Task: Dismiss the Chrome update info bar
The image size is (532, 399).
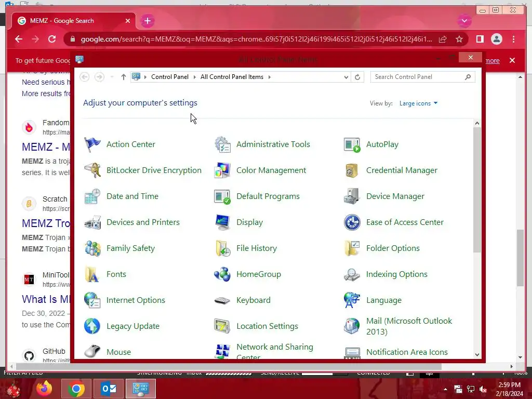Action: click(512, 61)
